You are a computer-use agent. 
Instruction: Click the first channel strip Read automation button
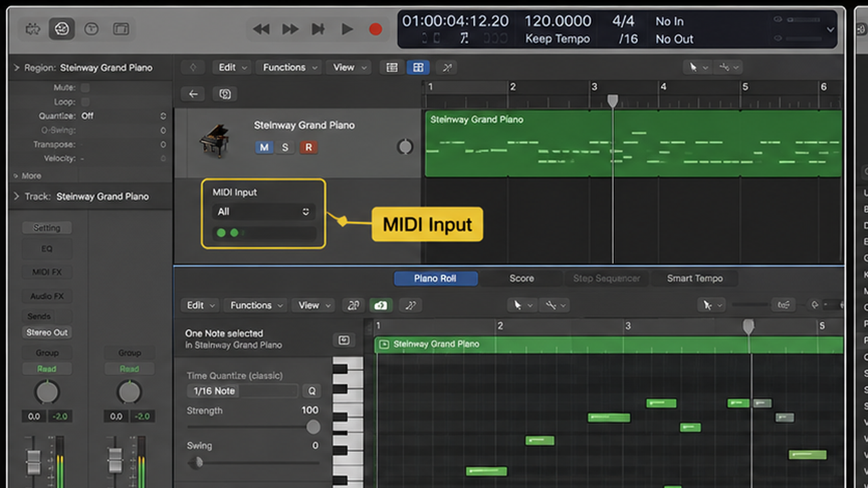tap(47, 369)
